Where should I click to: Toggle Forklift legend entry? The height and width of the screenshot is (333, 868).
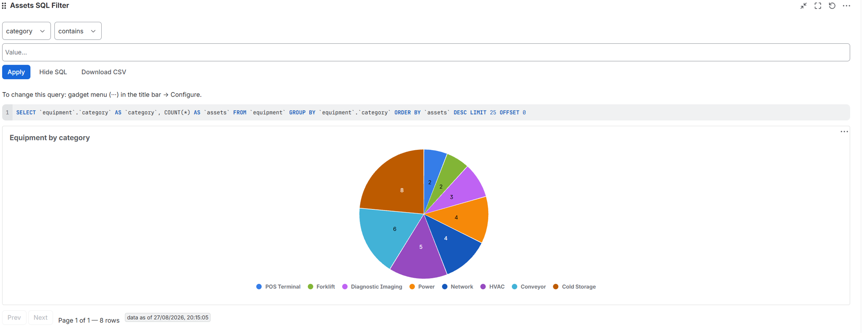tap(321, 287)
